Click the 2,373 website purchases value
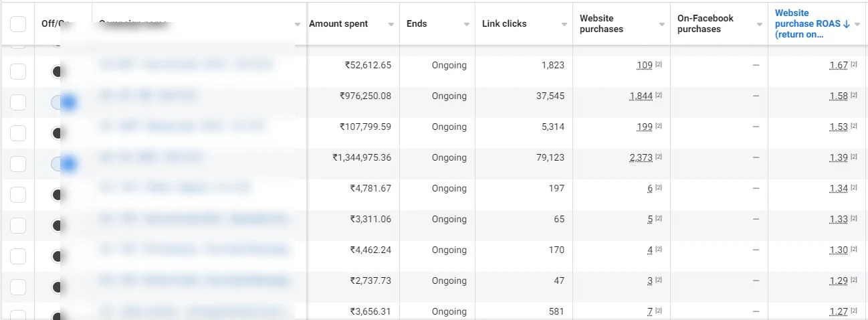 641,158
